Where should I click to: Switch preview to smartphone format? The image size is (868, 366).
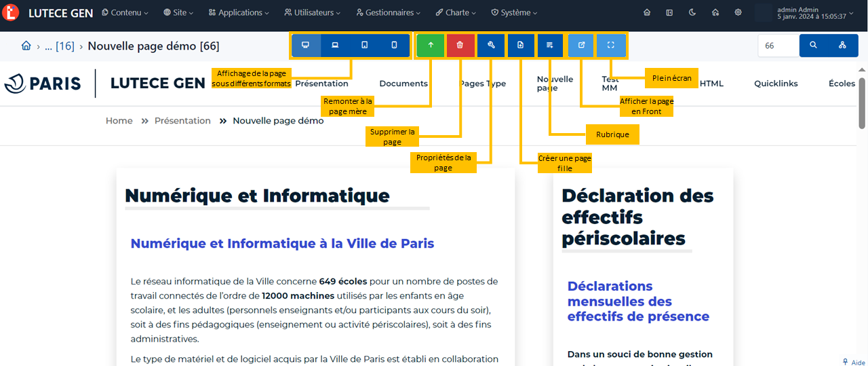coord(395,45)
